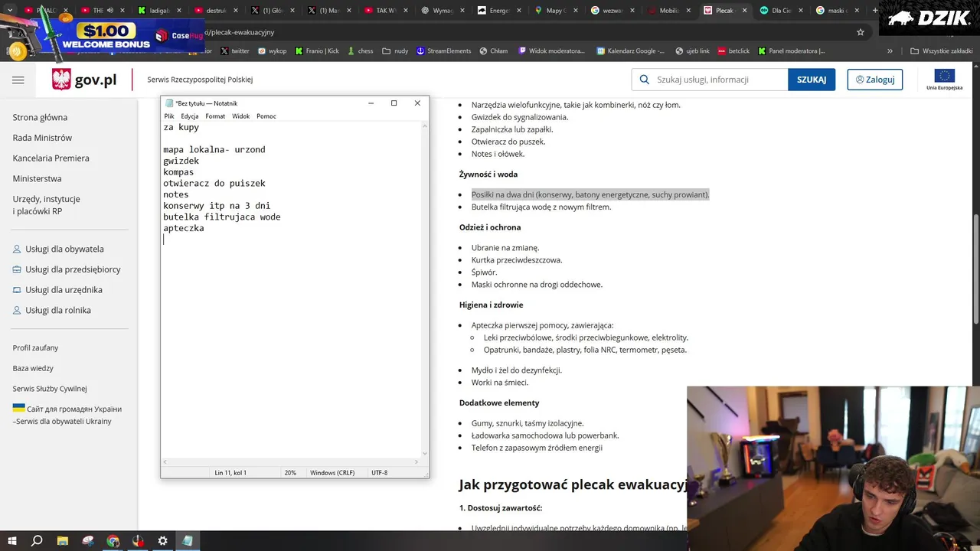Click the 'apteczka' line in Notatnik
This screenshot has width=980, height=551.
click(x=184, y=228)
